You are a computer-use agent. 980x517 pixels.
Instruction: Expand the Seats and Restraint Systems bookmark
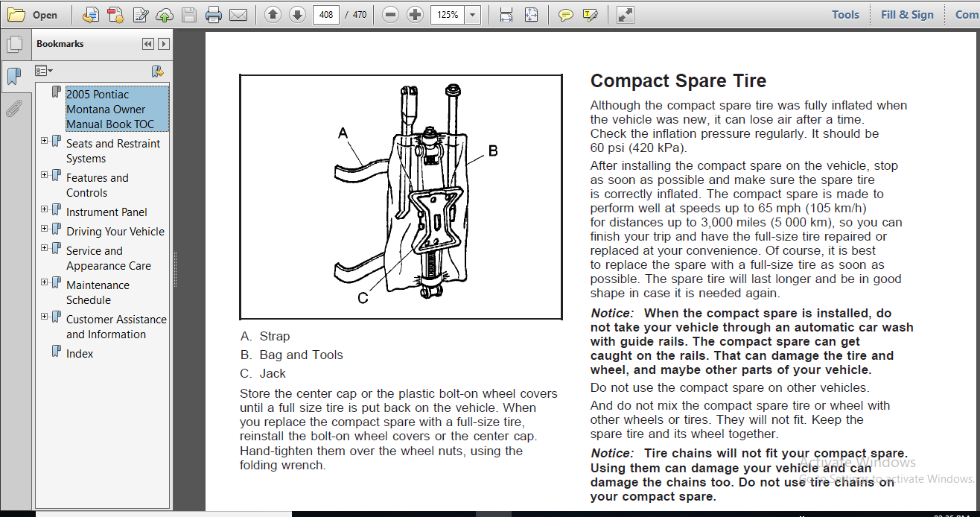[x=45, y=140]
